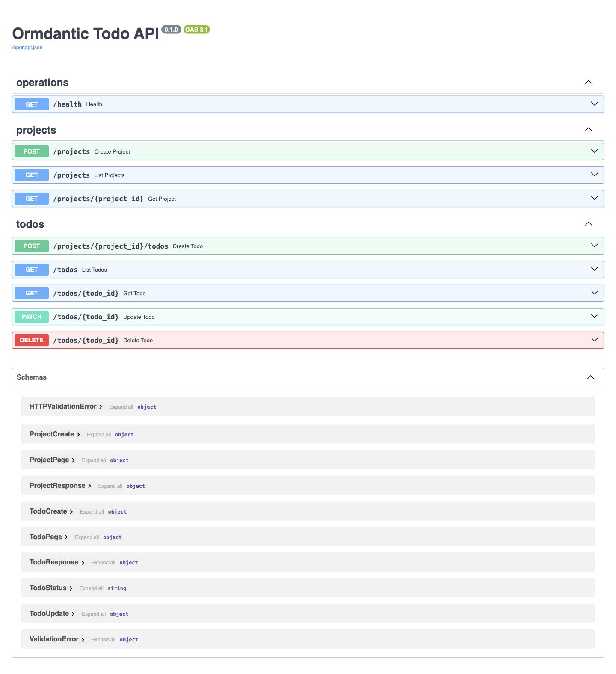This screenshot has height=674, width=616.
Task: Click GET badge for Get Todo
Action: pyautogui.click(x=32, y=293)
